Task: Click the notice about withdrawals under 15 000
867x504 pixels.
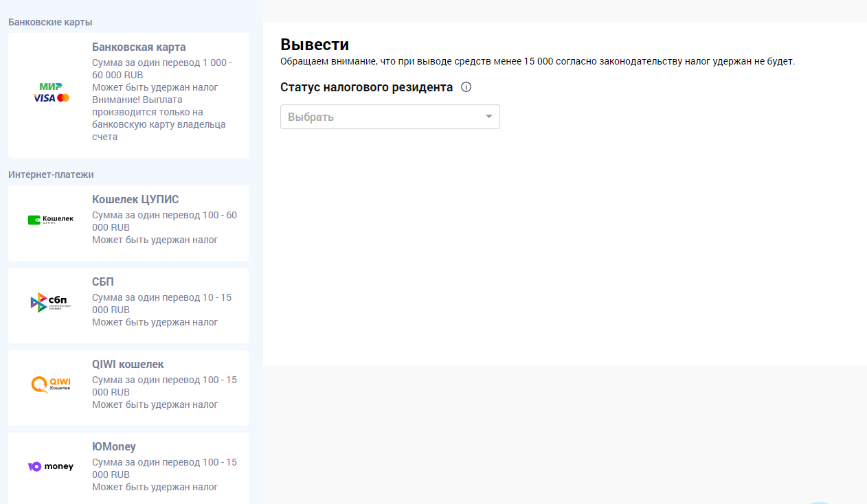Action: 537,62
